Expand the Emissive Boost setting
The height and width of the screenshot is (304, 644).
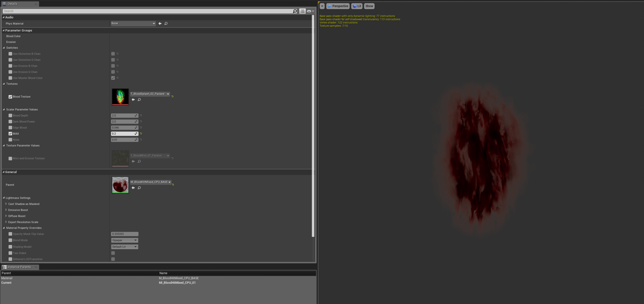click(x=6, y=210)
